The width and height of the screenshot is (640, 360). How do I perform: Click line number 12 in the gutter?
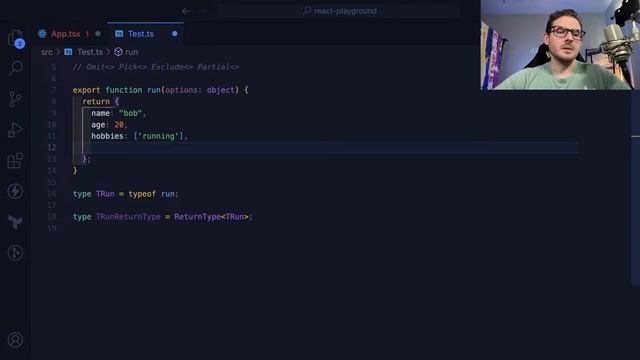click(x=51, y=147)
